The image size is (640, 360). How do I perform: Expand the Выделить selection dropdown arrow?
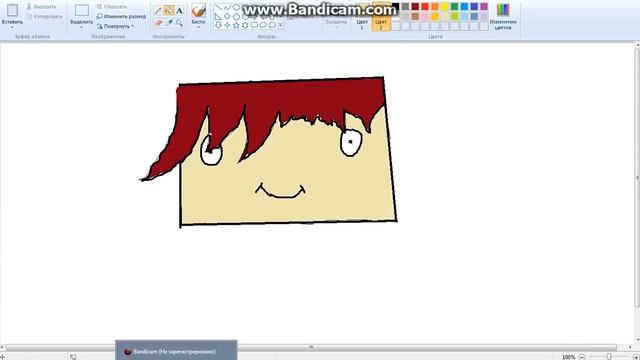[82, 27]
